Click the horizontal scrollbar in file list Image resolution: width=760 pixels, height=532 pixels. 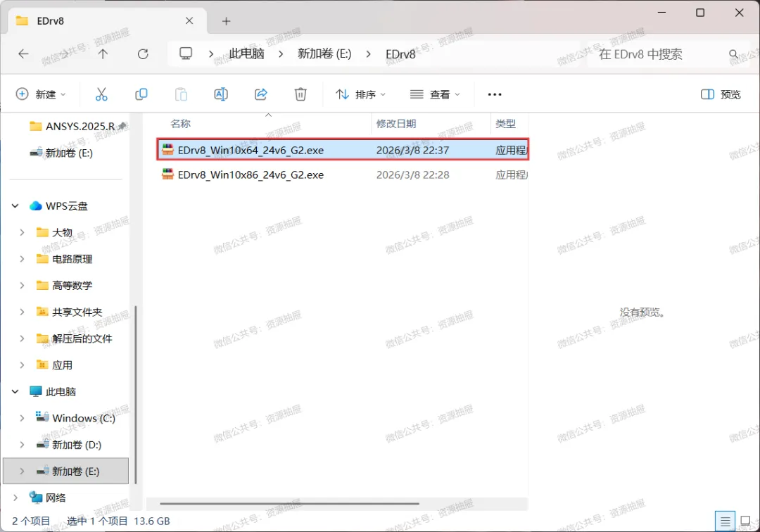(289, 503)
